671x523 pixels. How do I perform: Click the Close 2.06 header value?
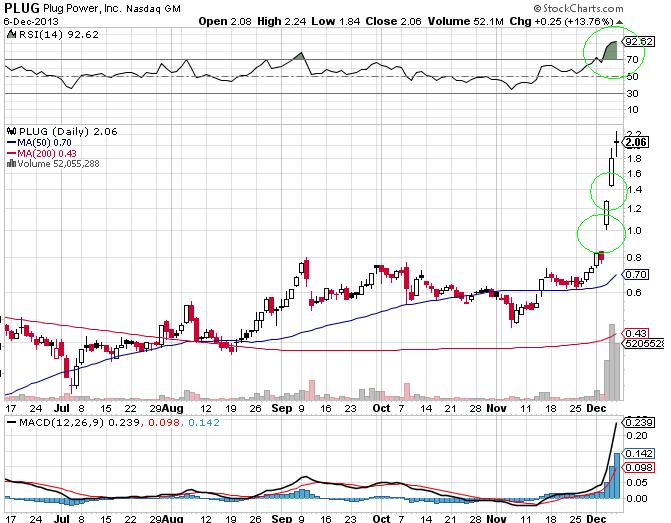point(393,21)
